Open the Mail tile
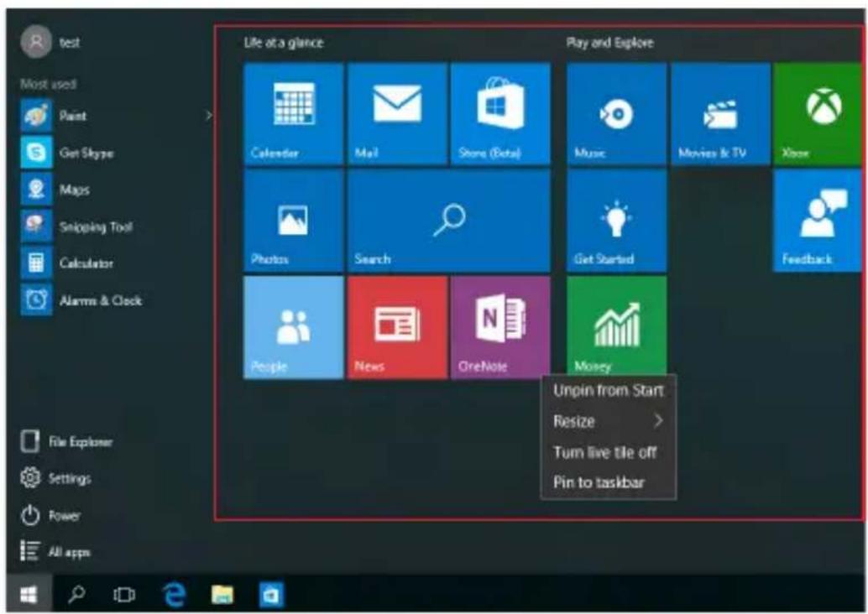Screen dimensions: 868x614 (x=397, y=113)
